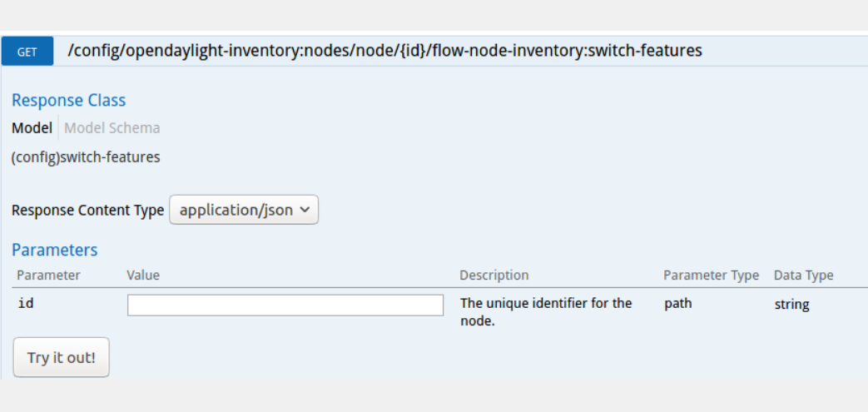Click the Value column header
The height and width of the screenshot is (412, 868).
coord(143,275)
